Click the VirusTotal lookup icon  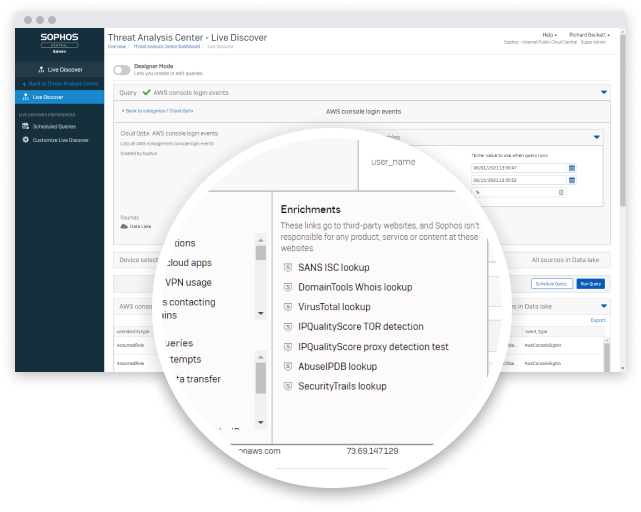(x=288, y=307)
